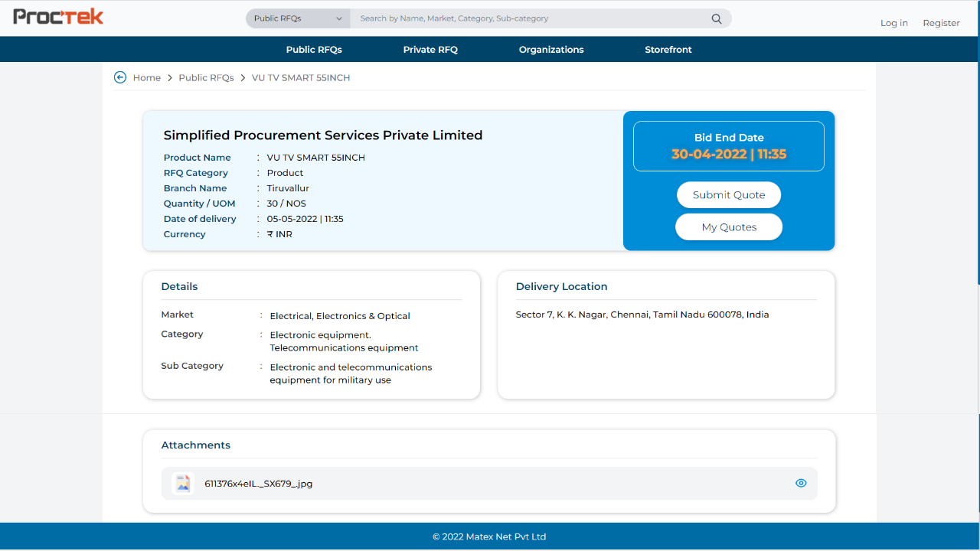Click the image file icon in Attachments

pyautogui.click(x=183, y=484)
